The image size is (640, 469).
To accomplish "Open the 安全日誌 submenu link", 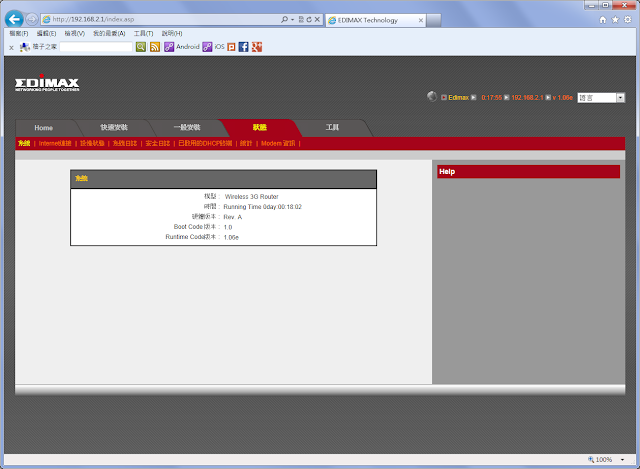I will click(x=158, y=143).
